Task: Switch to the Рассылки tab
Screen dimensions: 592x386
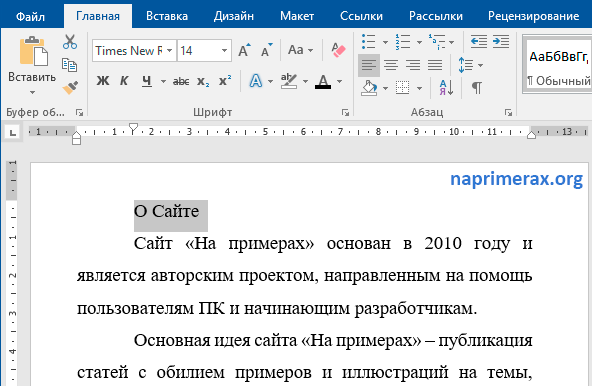Action: pos(436,16)
